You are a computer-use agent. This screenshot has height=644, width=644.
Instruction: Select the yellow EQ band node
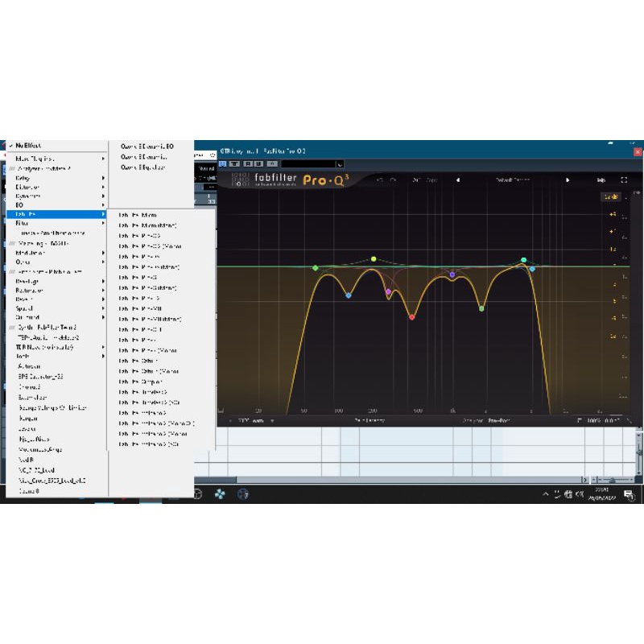coord(374,259)
